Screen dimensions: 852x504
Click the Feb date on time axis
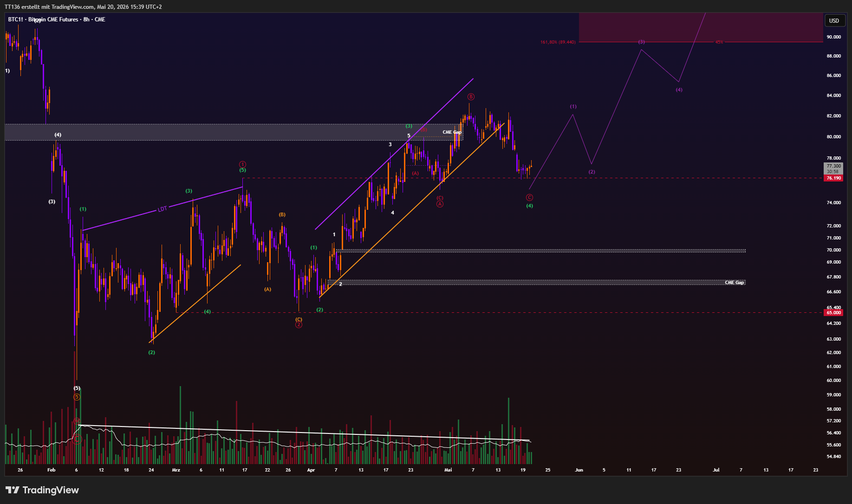tap(51, 470)
